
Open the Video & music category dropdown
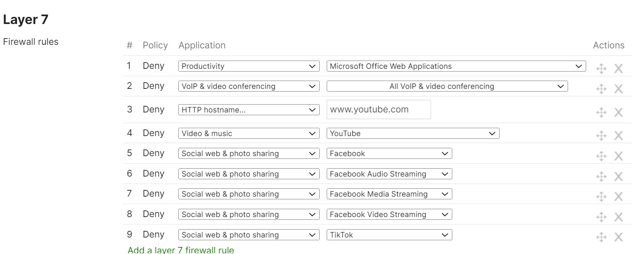(249, 133)
